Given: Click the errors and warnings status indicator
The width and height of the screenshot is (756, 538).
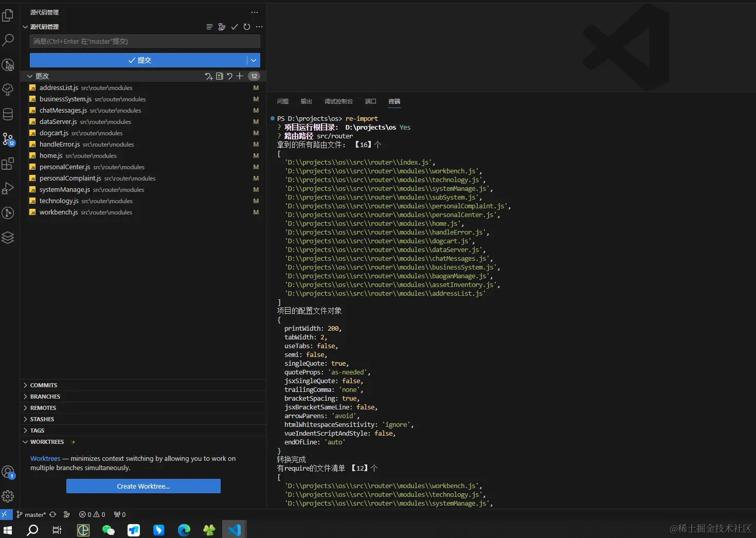Looking at the screenshot, I should click(x=92, y=514).
